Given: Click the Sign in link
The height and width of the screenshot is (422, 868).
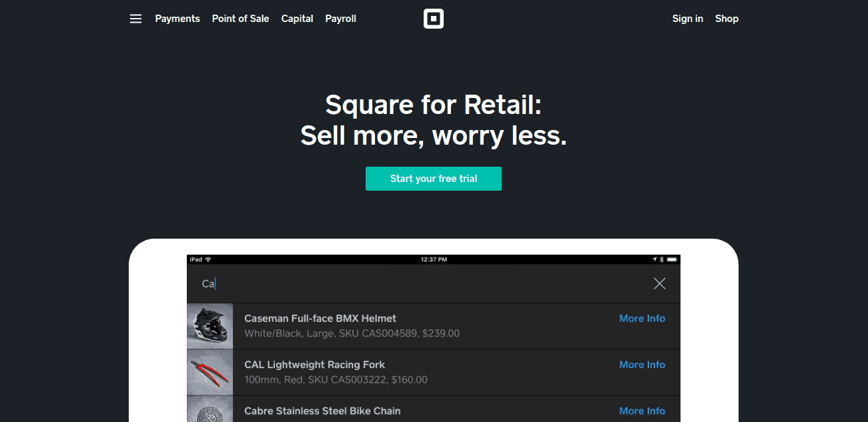Looking at the screenshot, I should tap(687, 19).
